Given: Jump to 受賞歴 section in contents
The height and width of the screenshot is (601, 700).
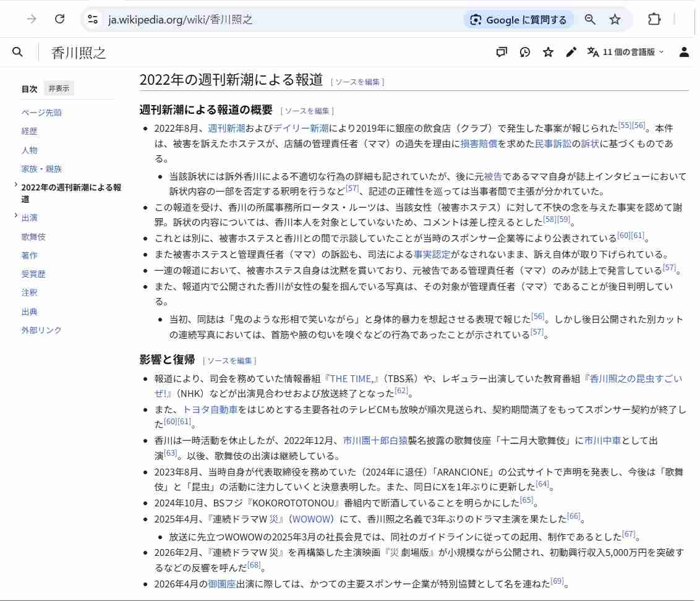Looking at the screenshot, I should tap(33, 274).
